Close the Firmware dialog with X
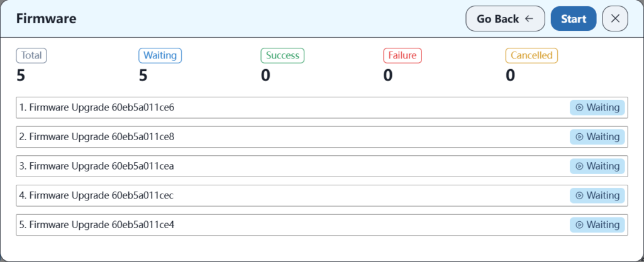The height and width of the screenshot is (262, 644). 615,19
